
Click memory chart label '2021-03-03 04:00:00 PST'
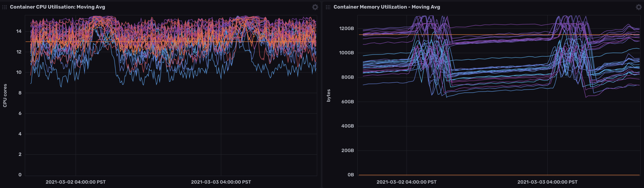547,182
